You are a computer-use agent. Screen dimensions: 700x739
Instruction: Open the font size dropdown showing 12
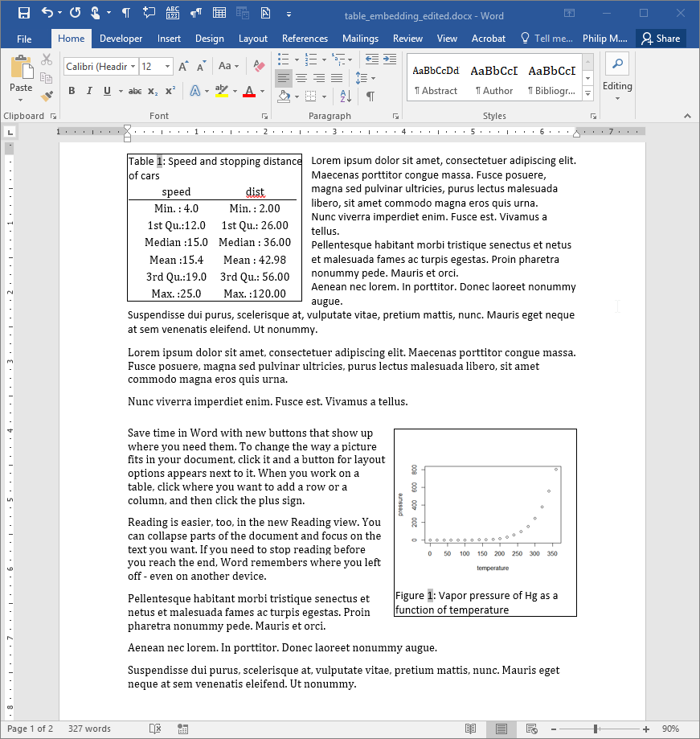pyautogui.click(x=167, y=67)
